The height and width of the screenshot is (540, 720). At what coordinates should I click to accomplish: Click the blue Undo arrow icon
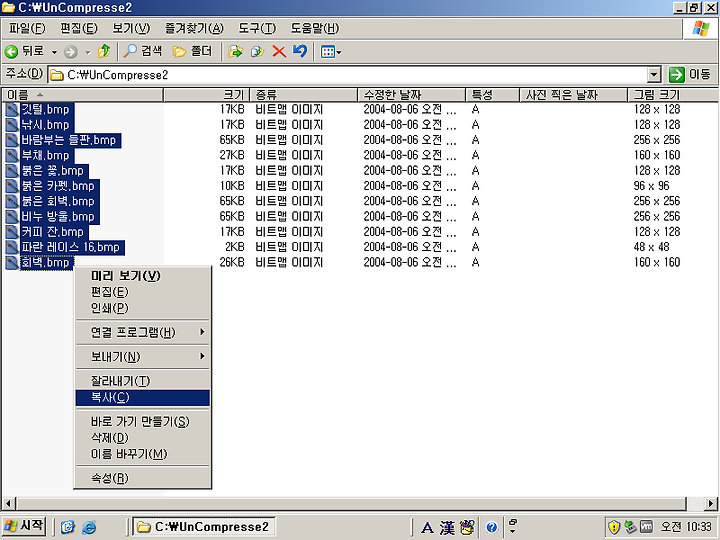pos(299,51)
